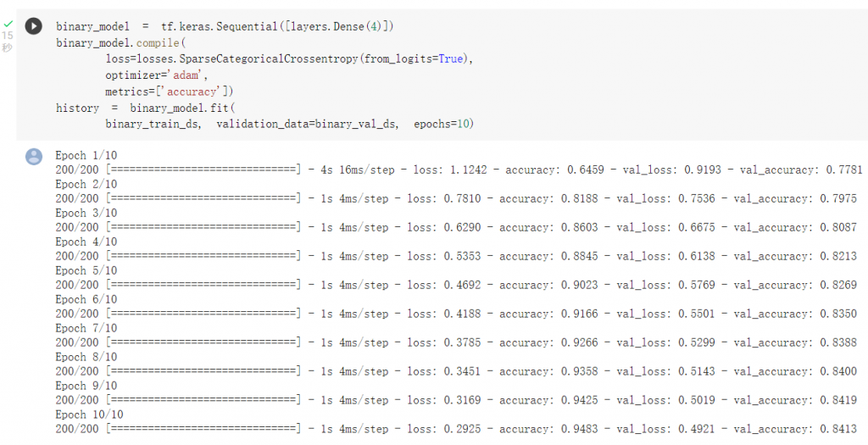This screenshot has height=445, width=868.
Task: Click the '15 秒' execution time label
Action: click(7, 42)
